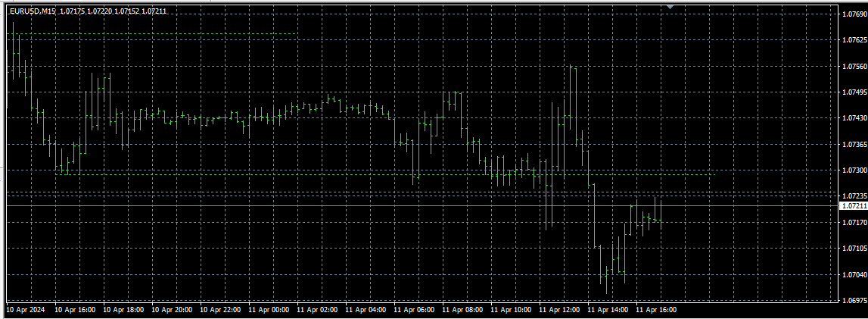
Task: Click the 11 Apr 06:00 time label
Action: (x=415, y=310)
